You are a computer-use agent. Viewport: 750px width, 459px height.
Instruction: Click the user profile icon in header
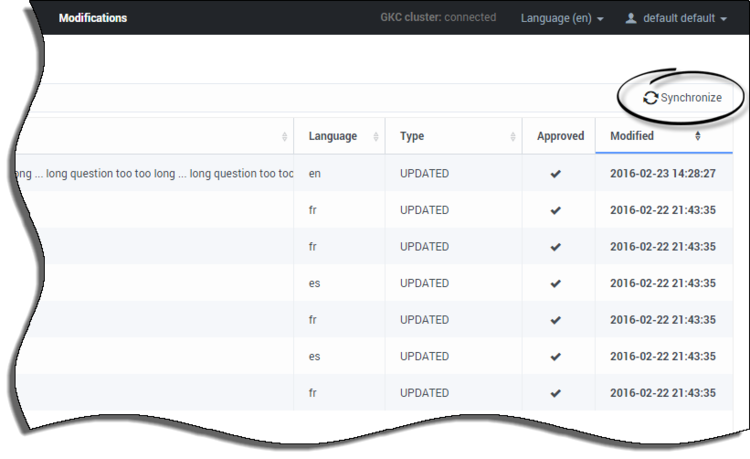click(630, 18)
